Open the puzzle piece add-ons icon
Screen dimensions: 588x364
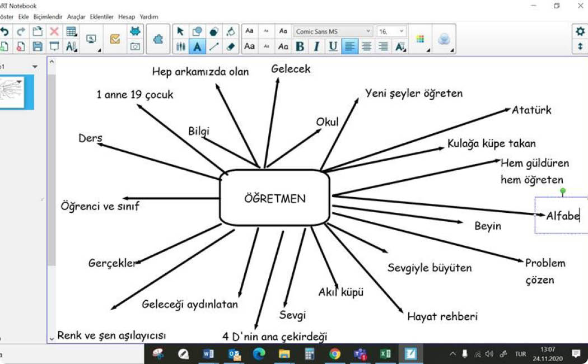158,39
